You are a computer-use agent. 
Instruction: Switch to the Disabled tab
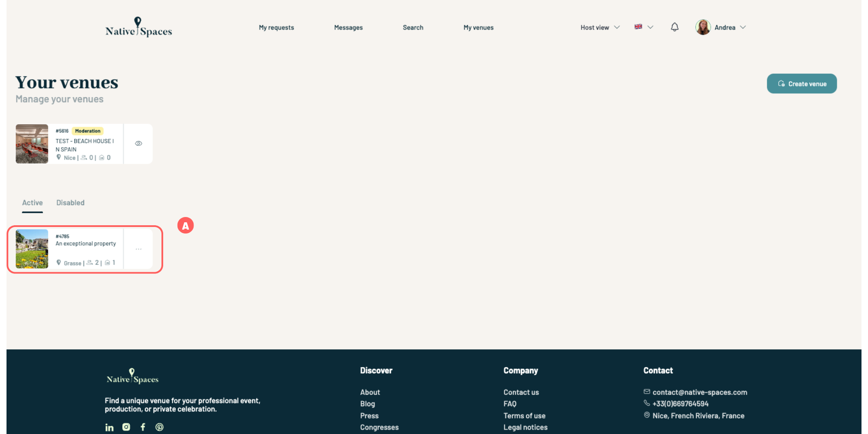pos(70,203)
